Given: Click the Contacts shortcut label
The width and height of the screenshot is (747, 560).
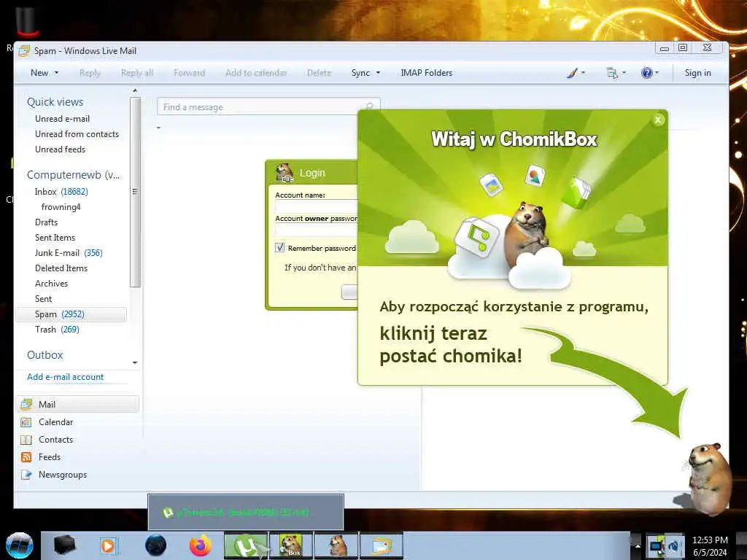Looking at the screenshot, I should (55, 440).
